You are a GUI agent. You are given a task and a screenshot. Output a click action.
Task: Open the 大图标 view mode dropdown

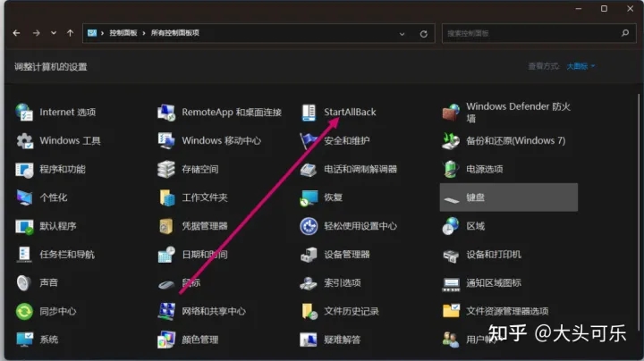580,66
